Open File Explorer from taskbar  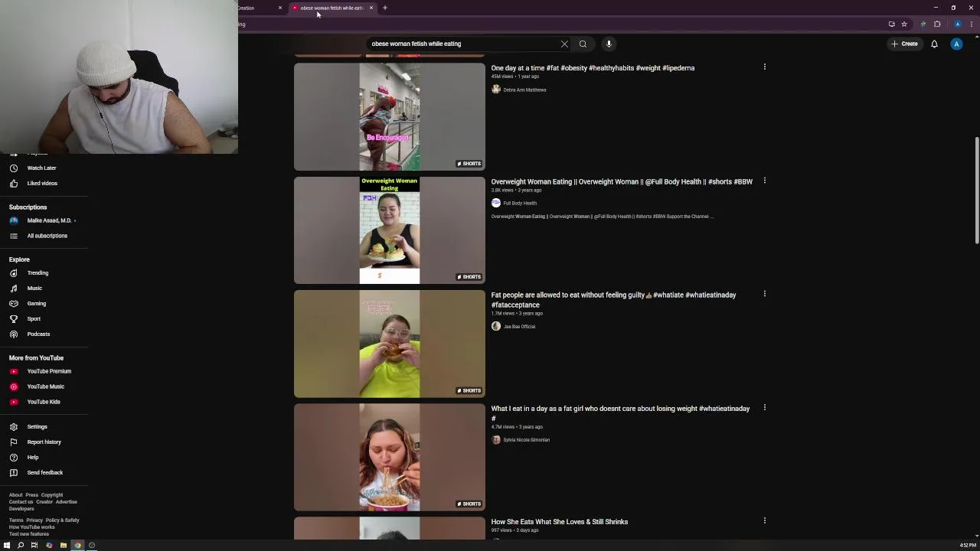coord(63,545)
